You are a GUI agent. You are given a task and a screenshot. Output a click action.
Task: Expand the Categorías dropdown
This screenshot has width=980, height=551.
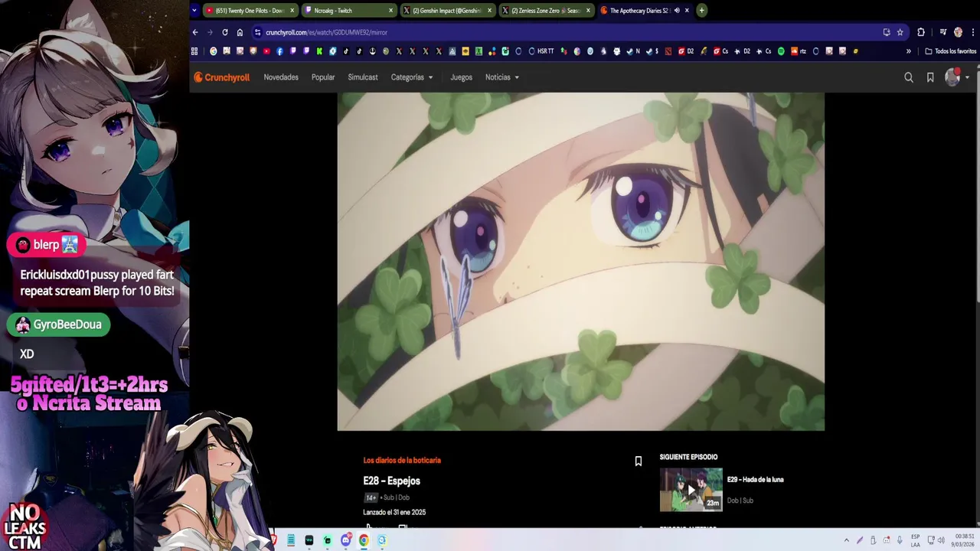click(x=412, y=77)
